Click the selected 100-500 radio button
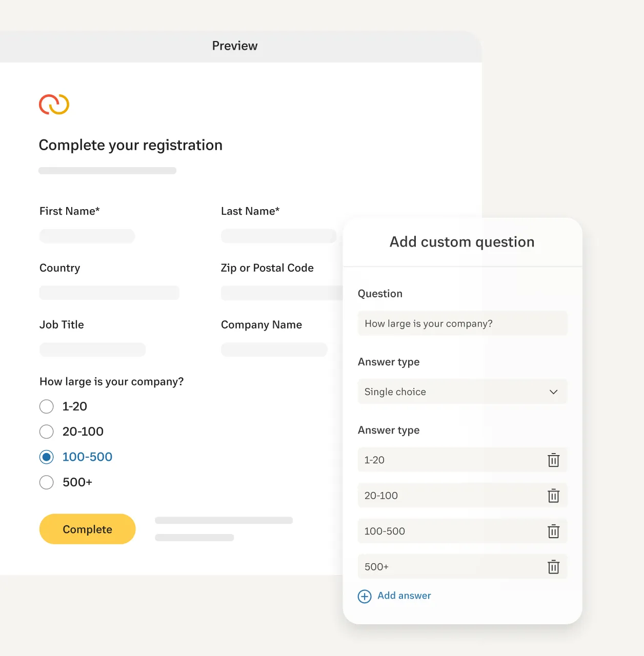Image resolution: width=644 pixels, height=656 pixels. (47, 457)
